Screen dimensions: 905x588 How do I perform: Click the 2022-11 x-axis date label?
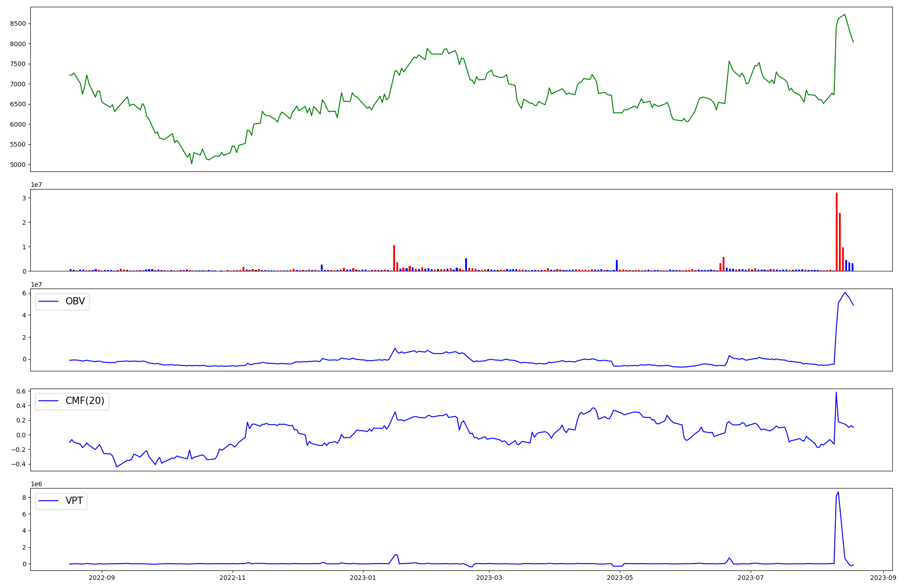coord(233,578)
